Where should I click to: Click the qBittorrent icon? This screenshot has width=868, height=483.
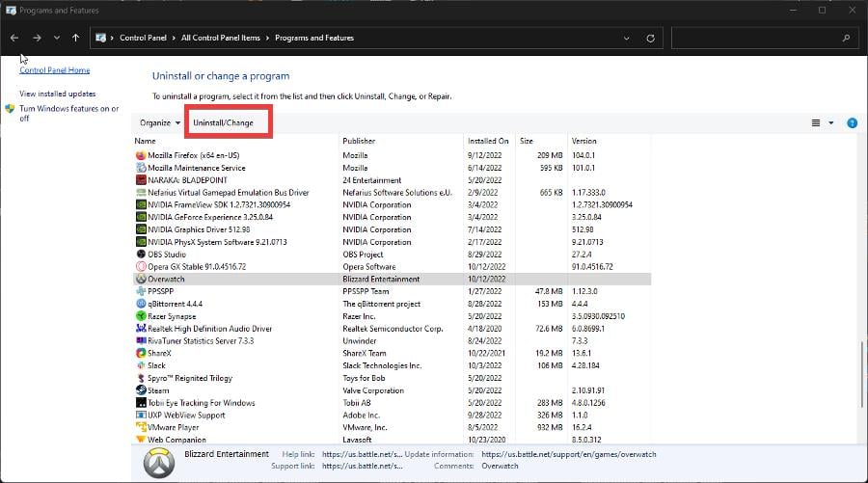(x=141, y=304)
